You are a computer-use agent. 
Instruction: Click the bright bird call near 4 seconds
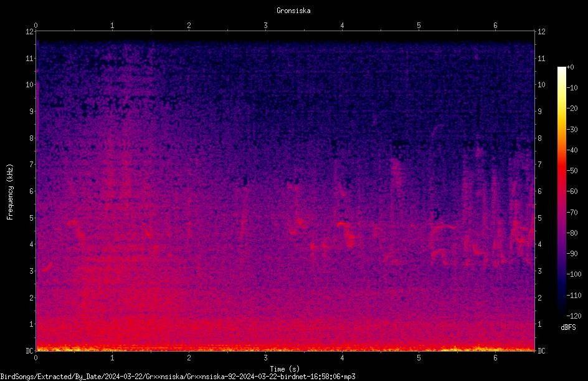[x=347, y=234]
